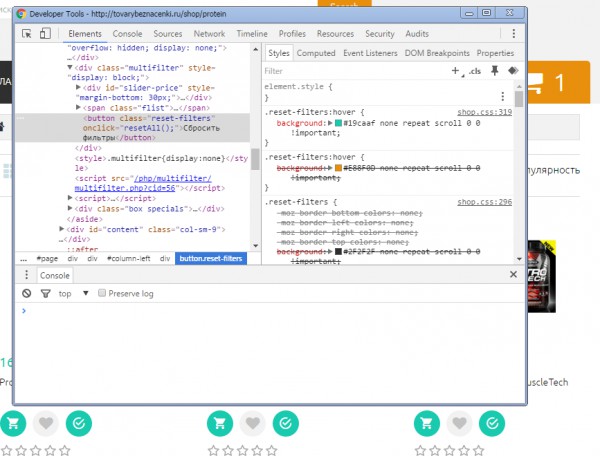The image size is (600, 456).
Task: Open console filter funnel icon
Action: click(x=46, y=293)
